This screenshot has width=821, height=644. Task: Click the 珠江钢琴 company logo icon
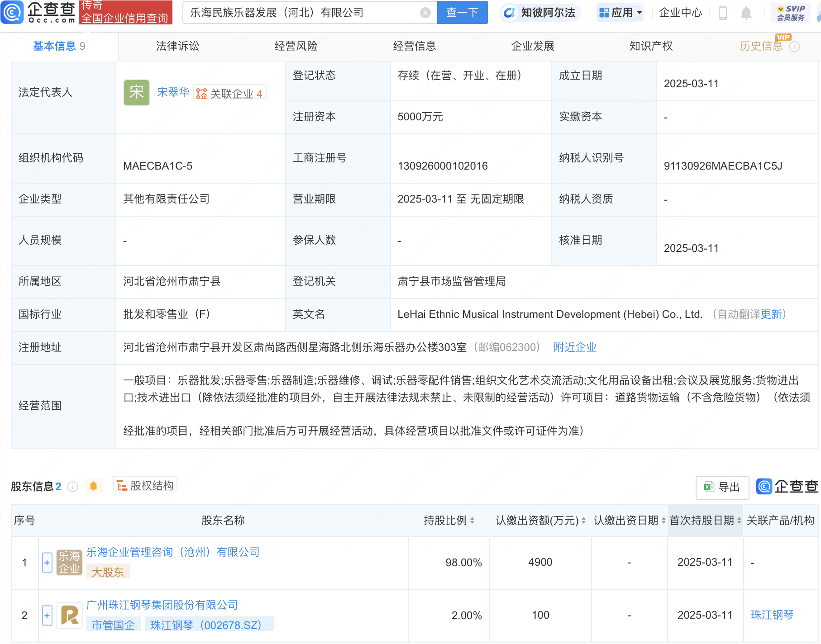click(69, 616)
